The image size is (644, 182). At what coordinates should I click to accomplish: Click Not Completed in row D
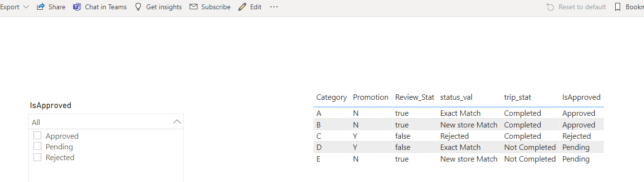pos(530,147)
